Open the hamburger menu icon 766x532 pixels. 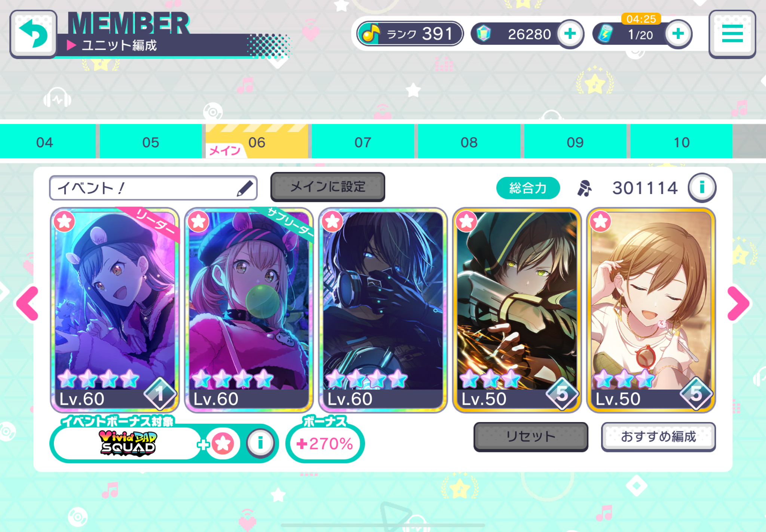point(732,34)
